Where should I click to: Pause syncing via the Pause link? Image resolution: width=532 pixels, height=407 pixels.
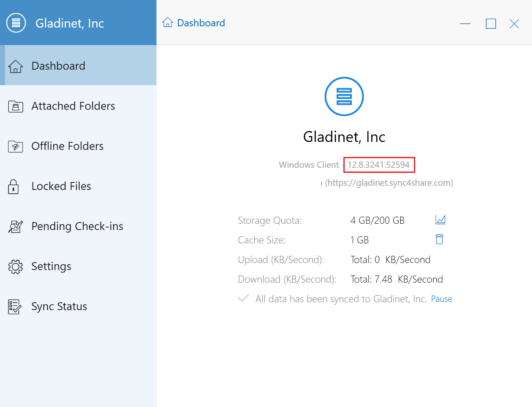click(441, 299)
